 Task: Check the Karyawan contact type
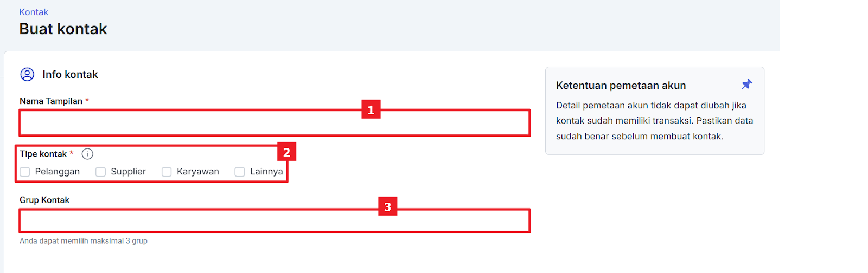[167, 172]
